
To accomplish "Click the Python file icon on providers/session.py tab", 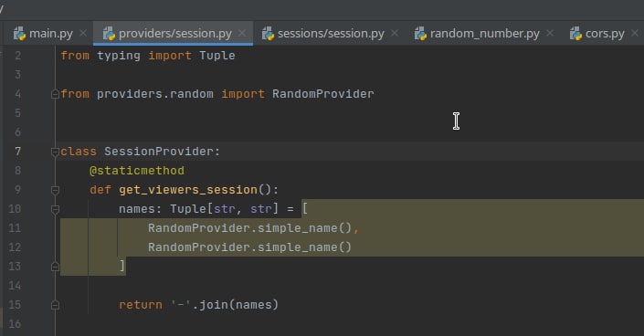I will tap(109, 33).
